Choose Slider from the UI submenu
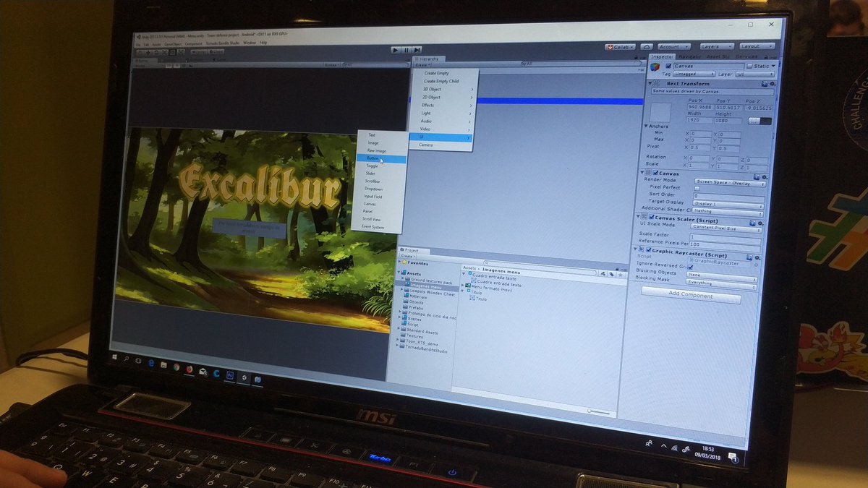 [x=380, y=174]
